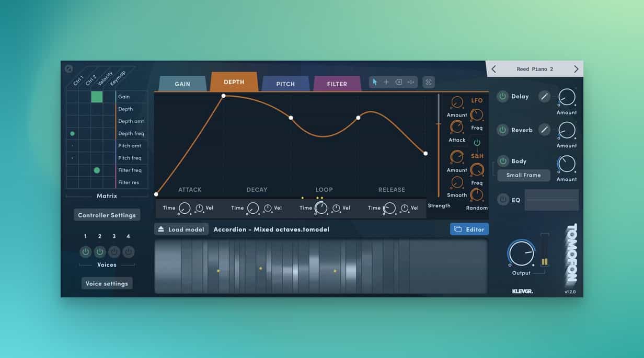Image resolution: width=644 pixels, height=358 pixels.
Task: Switch to the DEPTH tab
Action: (x=234, y=82)
